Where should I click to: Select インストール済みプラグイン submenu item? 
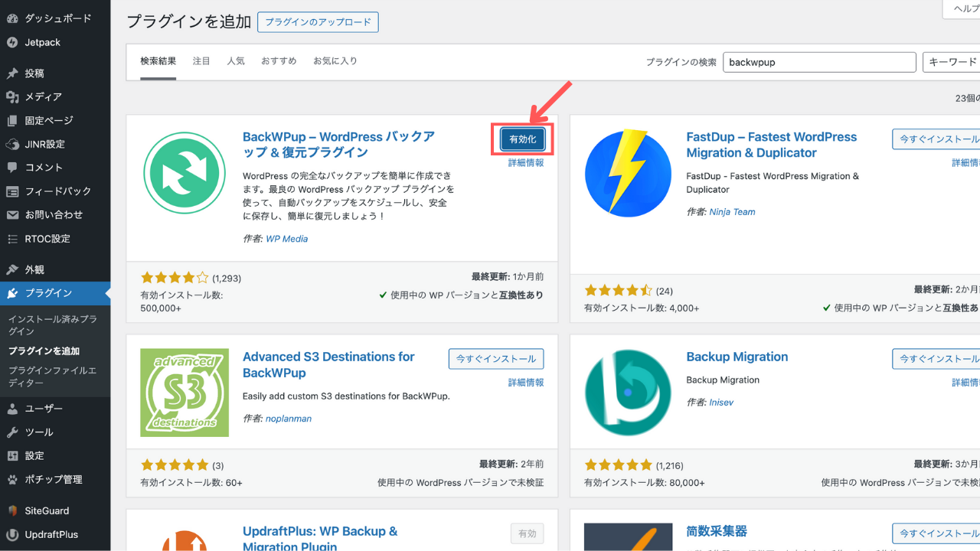(52, 325)
